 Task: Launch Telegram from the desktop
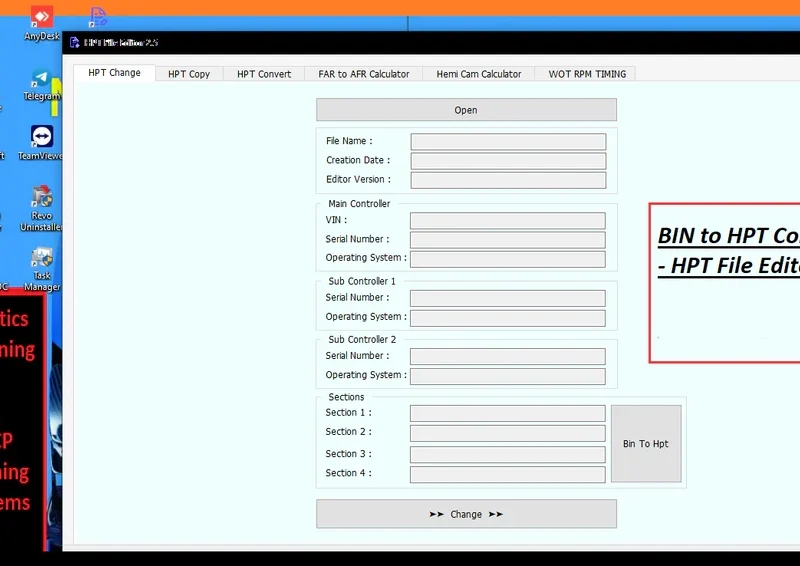click(42, 79)
